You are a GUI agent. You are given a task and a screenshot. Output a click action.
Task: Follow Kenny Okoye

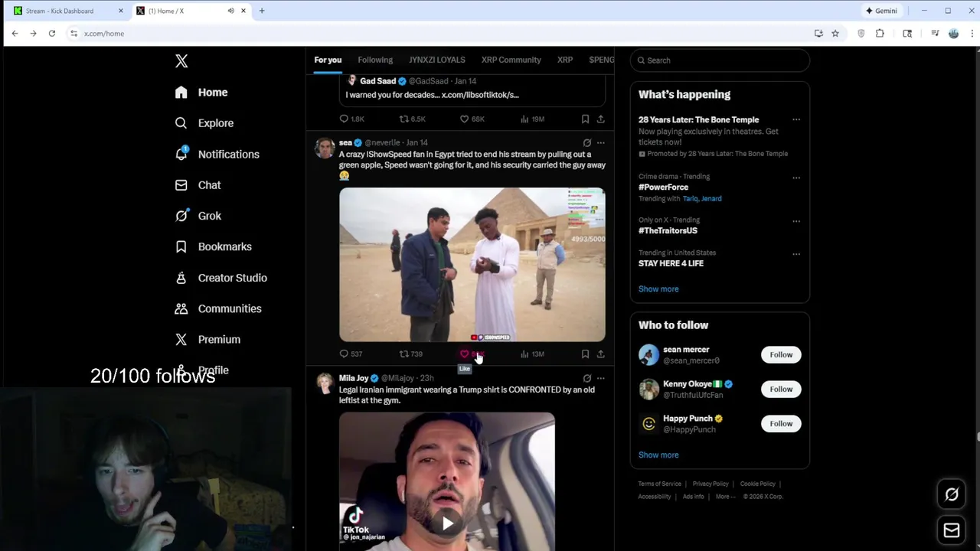click(x=781, y=390)
